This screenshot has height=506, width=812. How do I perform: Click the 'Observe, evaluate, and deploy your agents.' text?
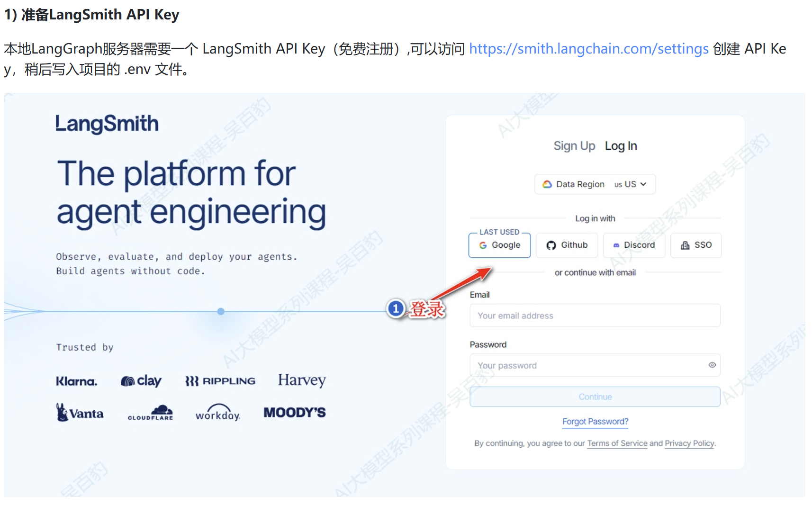177,257
